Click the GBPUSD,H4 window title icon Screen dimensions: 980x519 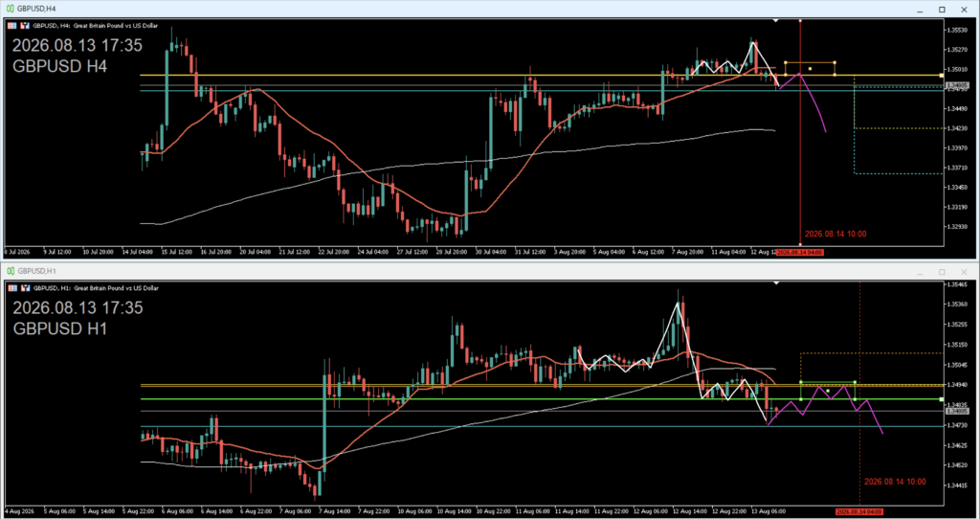pos(11,10)
